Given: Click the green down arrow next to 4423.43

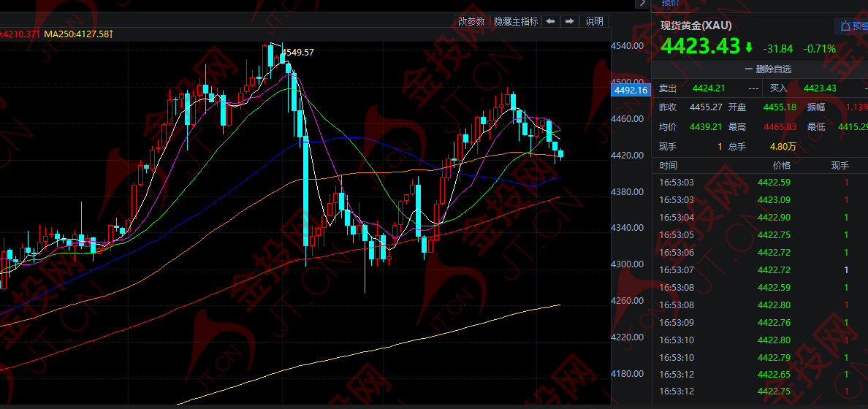Looking at the screenshot, I should [749, 47].
